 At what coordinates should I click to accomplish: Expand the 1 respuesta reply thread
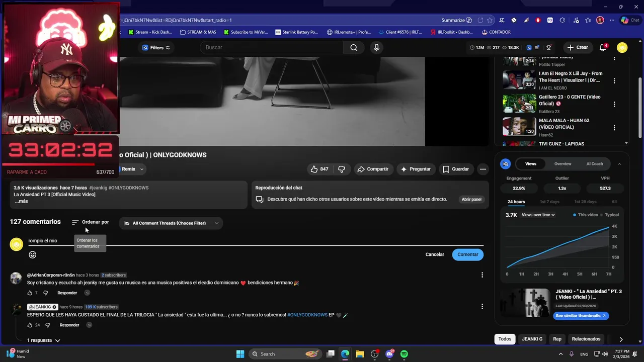[x=44, y=340]
